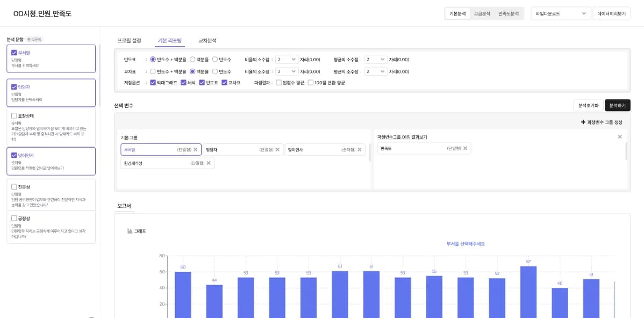Screen dimensions: 644x318
Task: Open 교차표 평균의 소수점 dropdown
Action: (375, 71)
